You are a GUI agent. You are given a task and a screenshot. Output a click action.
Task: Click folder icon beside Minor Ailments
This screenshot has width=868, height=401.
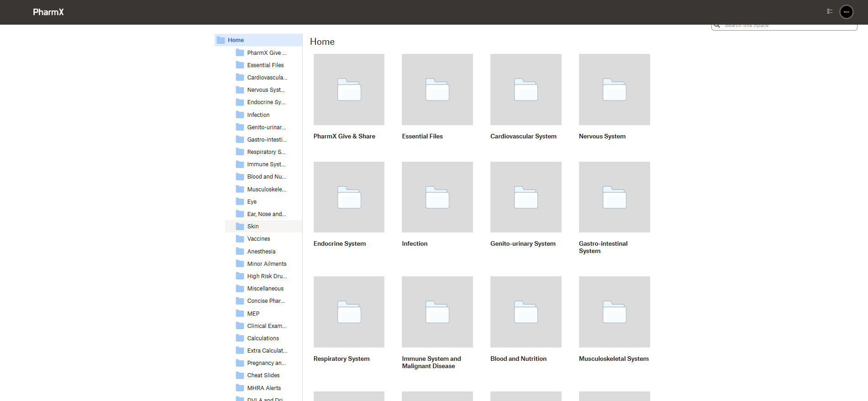(240, 264)
